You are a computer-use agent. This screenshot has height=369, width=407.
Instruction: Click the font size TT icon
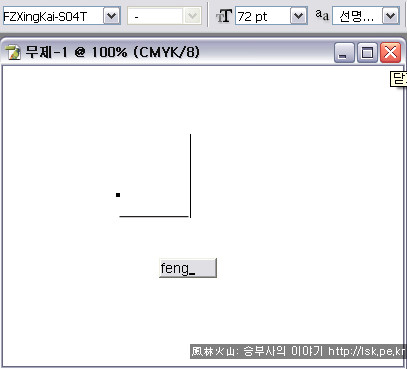tap(224, 16)
